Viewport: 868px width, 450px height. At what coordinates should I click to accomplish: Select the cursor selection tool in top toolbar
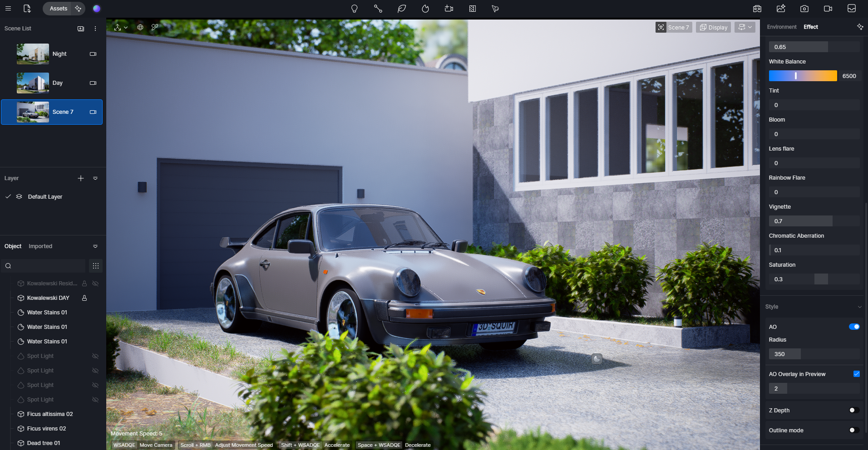click(x=495, y=9)
